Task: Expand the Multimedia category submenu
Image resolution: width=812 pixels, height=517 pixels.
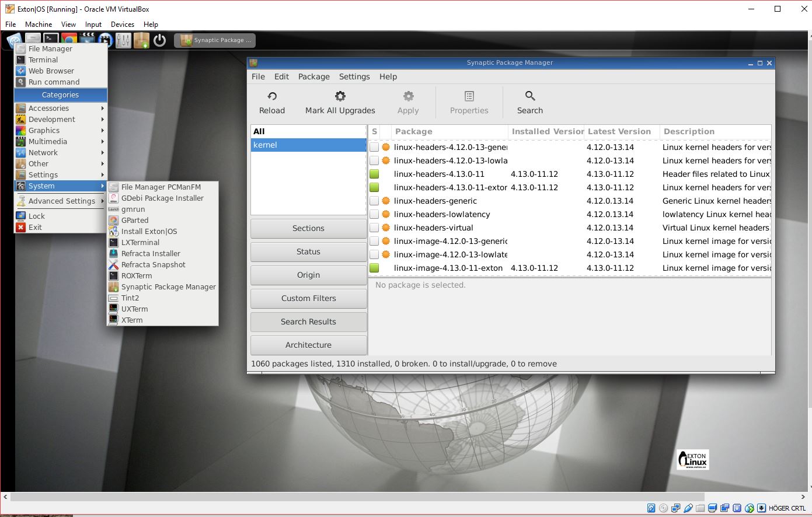Action: click(61, 141)
